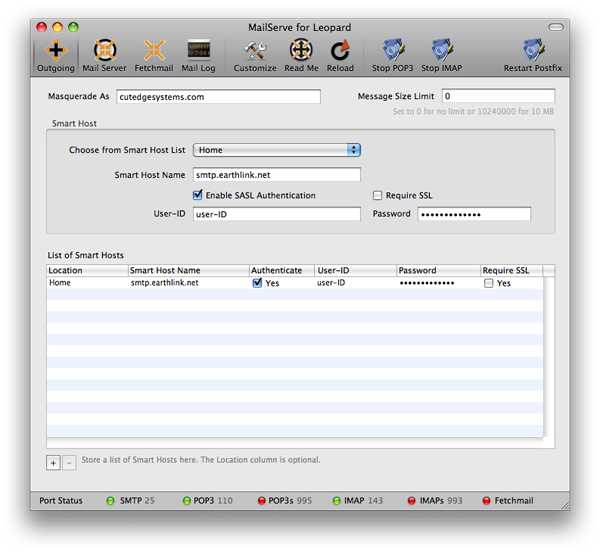Switch to the Mail Server pane
Image resolution: width=600 pixels, height=552 pixels.
tap(104, 54)
